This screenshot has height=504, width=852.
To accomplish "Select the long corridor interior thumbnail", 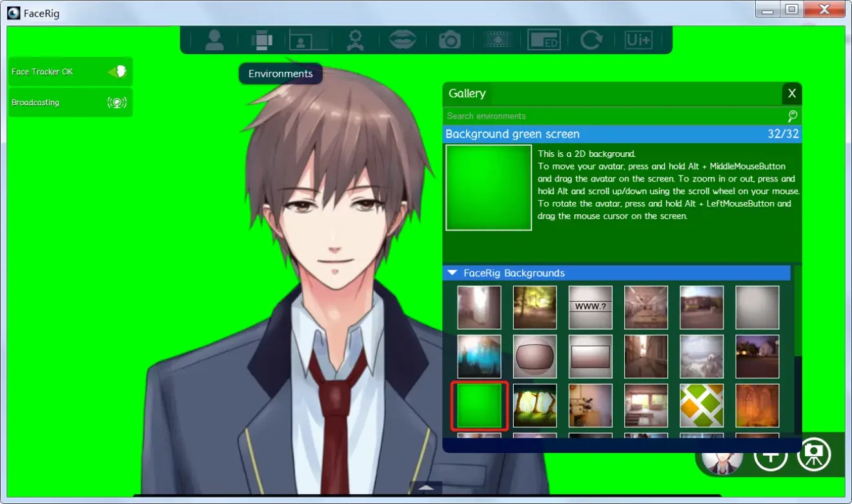I will click(646, 308).
